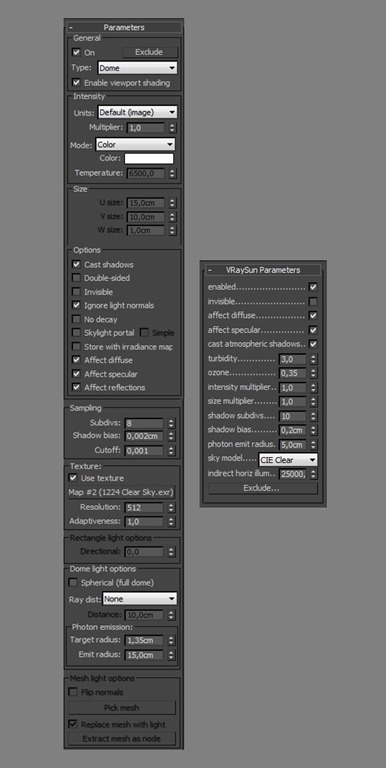Click the Subdivs value field

click(x=144, y=423)
